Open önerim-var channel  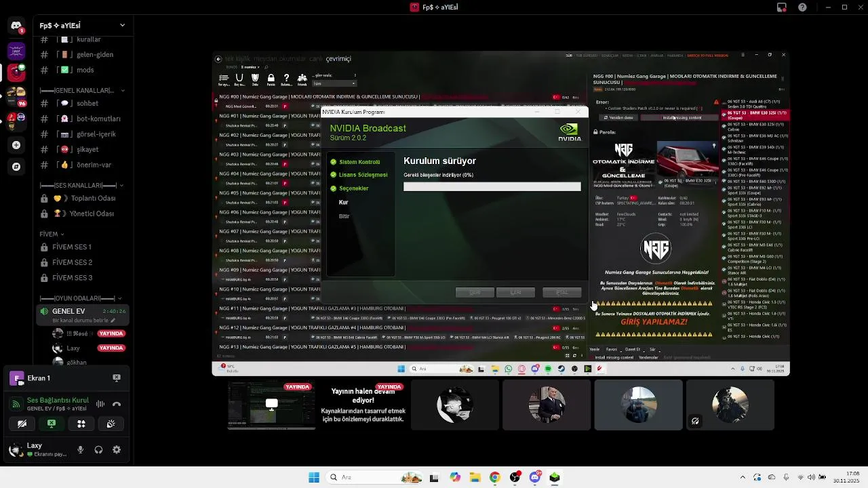point(82,165)
